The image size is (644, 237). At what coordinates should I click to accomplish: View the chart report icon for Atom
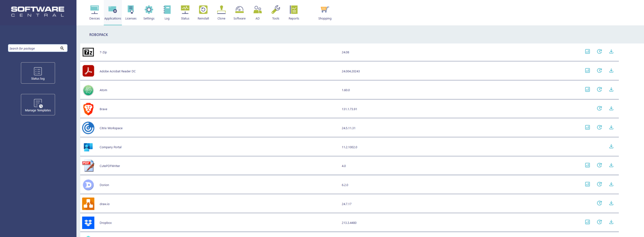[x=587, y=89]
